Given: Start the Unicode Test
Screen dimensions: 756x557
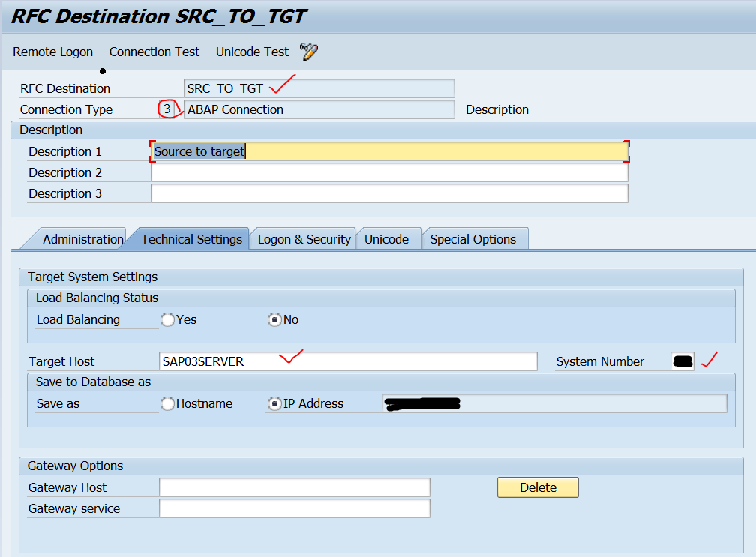Looking at the screenshot, I should 252,52.
